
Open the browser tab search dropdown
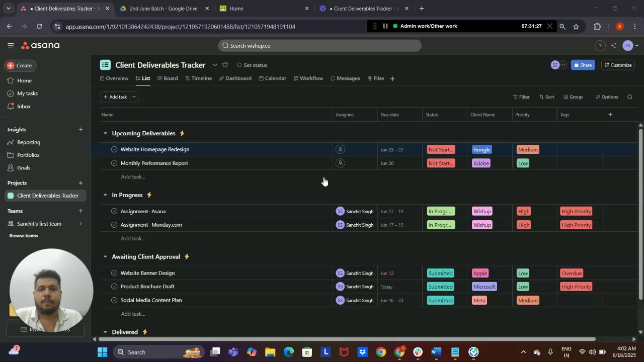pyautogui.click(x=8, y=9)
